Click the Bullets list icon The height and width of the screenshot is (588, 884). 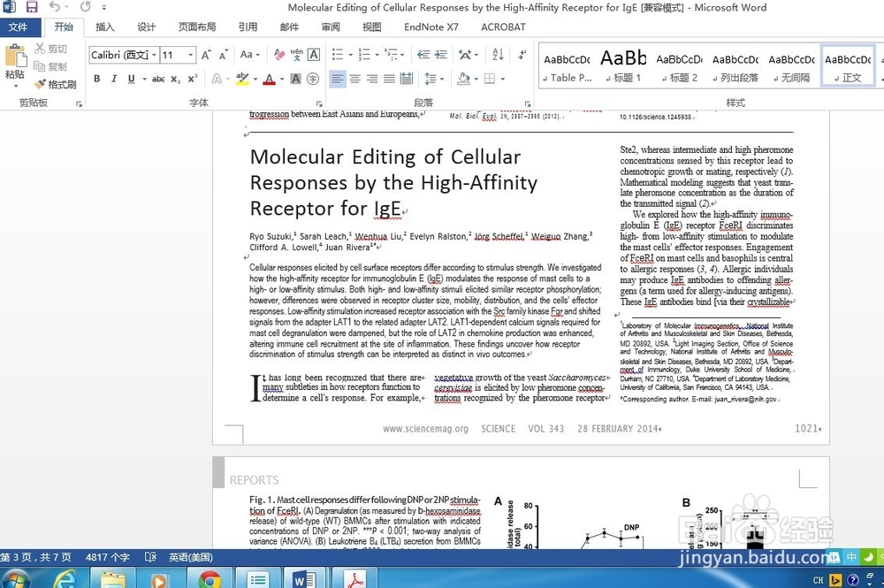337,55
